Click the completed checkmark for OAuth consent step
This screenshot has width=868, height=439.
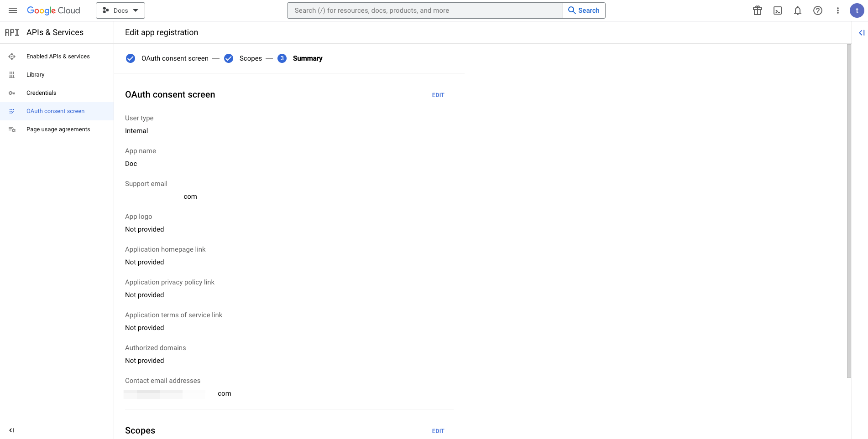(x=131, y=58)
